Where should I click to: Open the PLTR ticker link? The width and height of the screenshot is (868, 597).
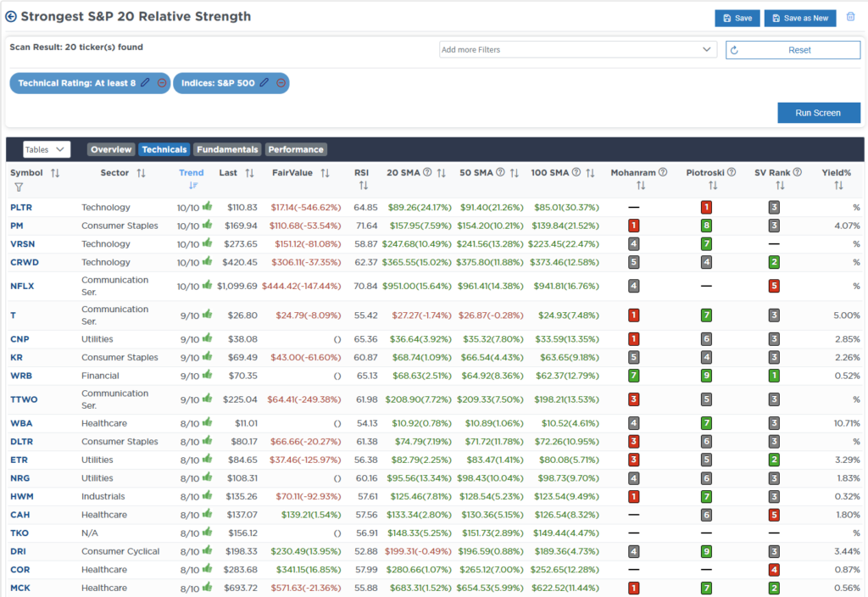[21, 207]
